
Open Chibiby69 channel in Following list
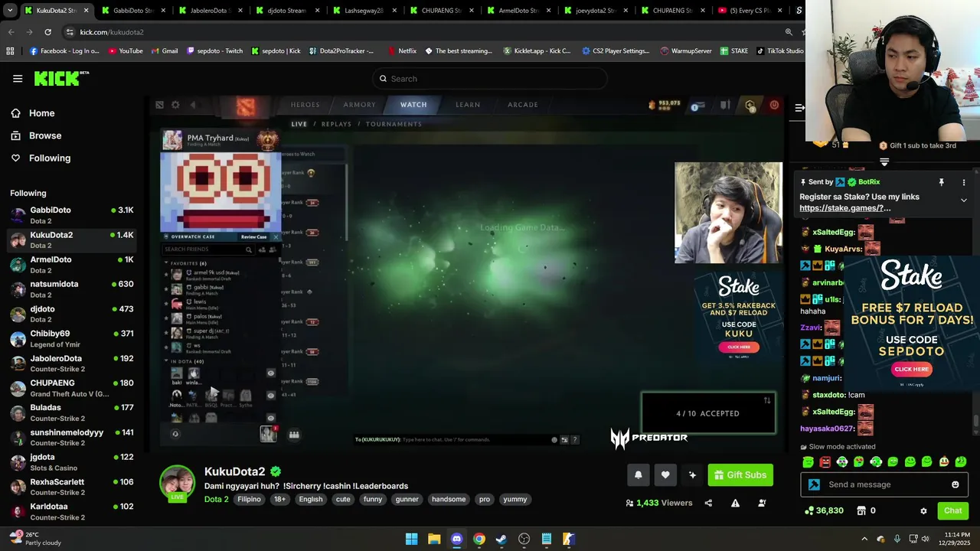(71, 339)
